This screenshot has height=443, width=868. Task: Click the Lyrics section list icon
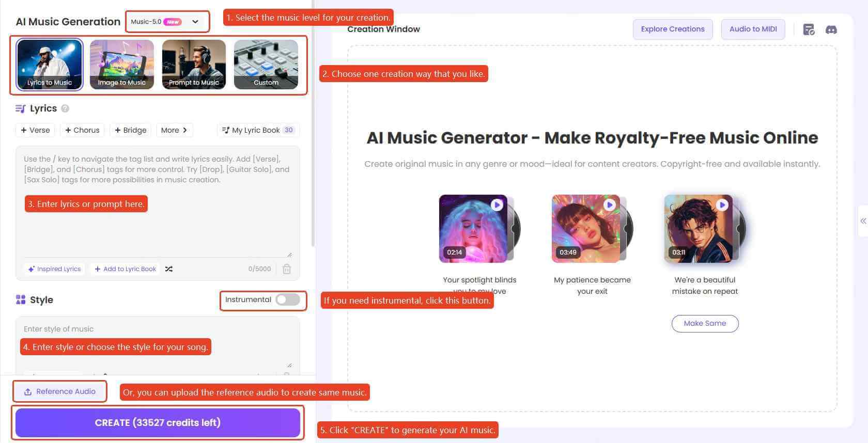tap(21, 108)
